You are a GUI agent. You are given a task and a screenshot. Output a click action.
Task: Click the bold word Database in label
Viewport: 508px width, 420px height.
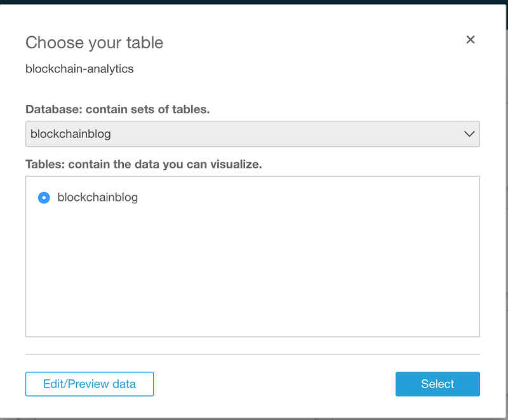(53, 109)
